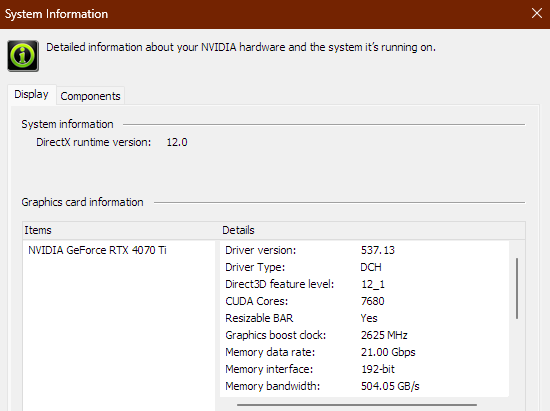Click the DCH driver type value
Image resolution: width=550 pixels, height=411 pixels.
pos(371,267)
